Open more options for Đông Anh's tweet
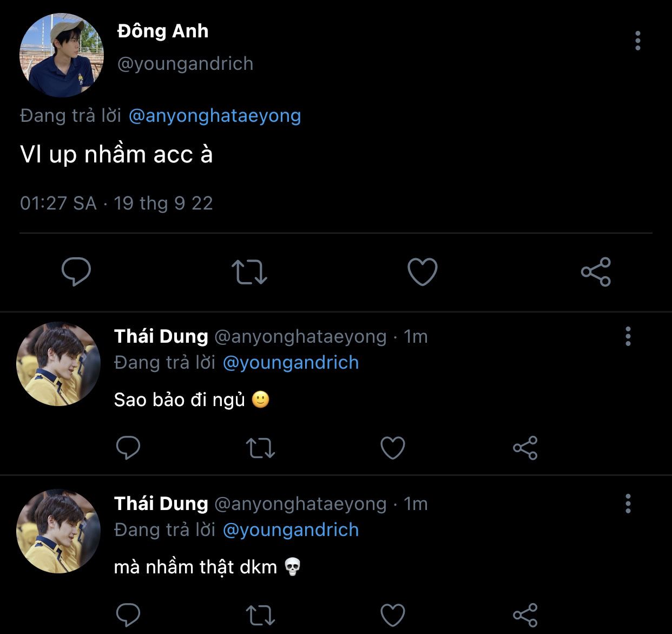The image size is (672, 634). point(638,41)
